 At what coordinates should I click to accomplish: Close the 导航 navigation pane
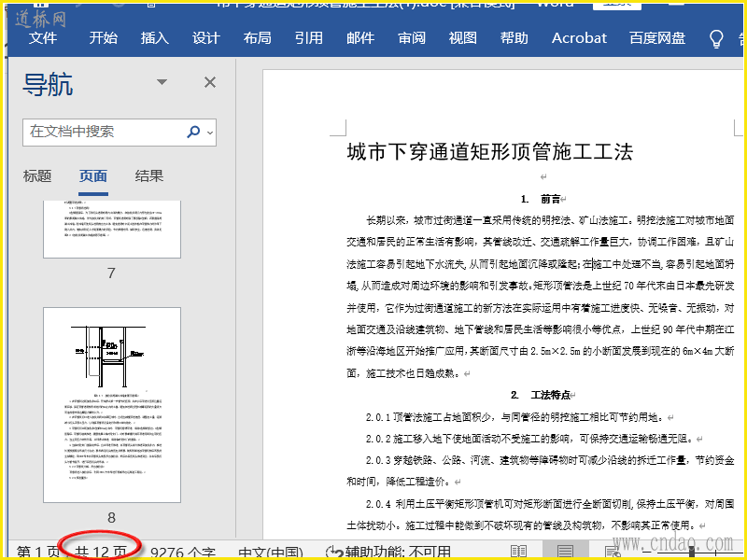click(x=209, y=82)
